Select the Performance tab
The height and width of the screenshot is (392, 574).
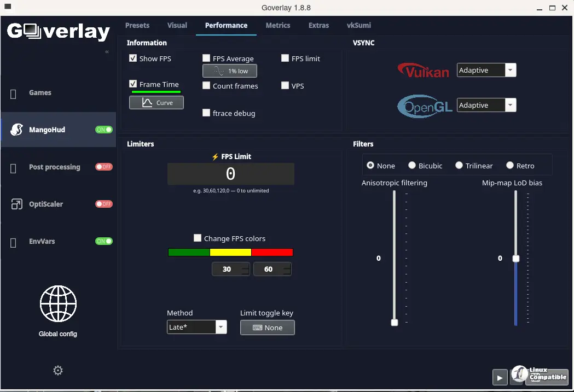click(x=226, y=25)
